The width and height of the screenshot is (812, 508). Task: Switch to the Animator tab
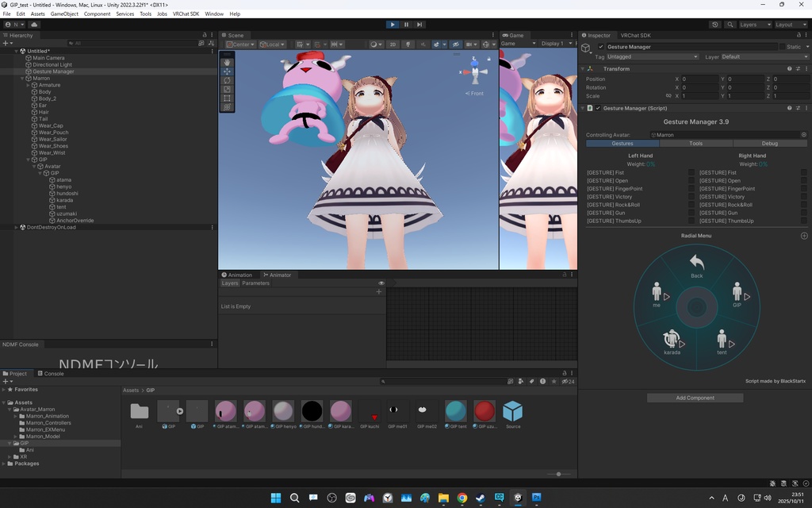point(278,275)
